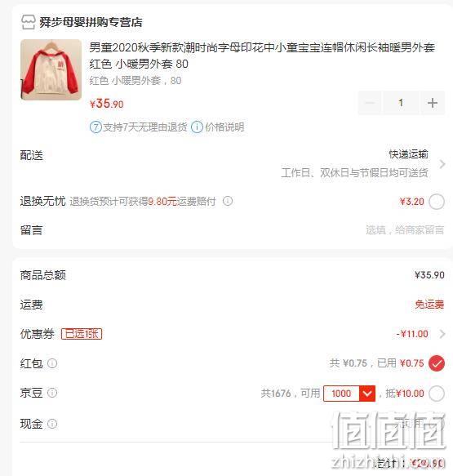Decrease quantity with the minus button
453x476 pixels.
coord(370,103)
